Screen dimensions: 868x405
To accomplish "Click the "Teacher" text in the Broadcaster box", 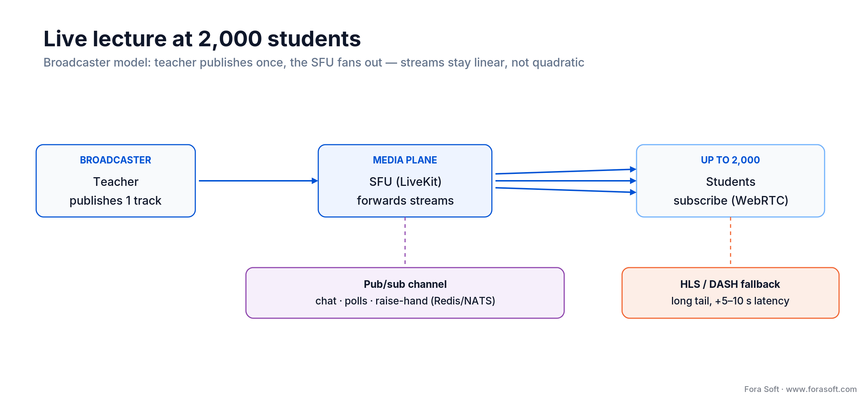I will (x=116, y=182).
